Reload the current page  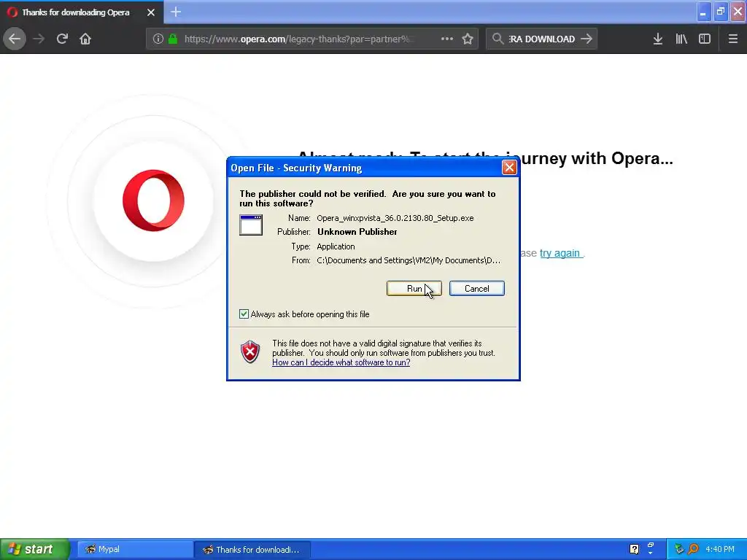[x=62, y=39]
